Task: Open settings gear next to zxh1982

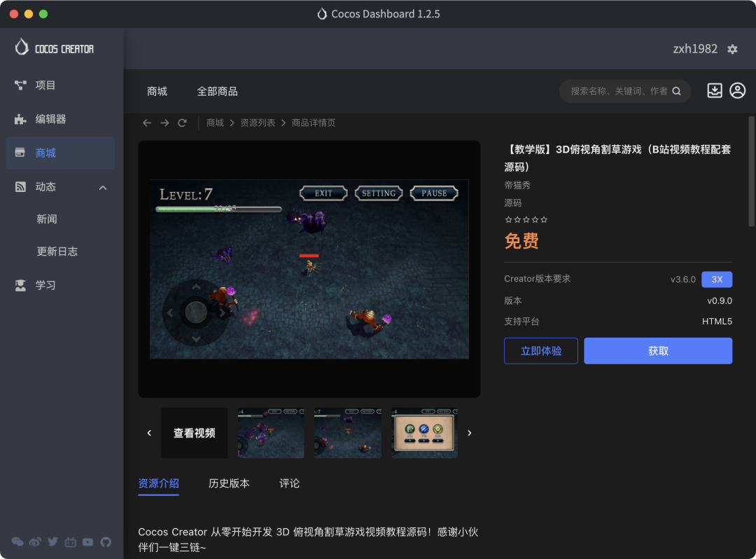Action: tap(732, 49)
